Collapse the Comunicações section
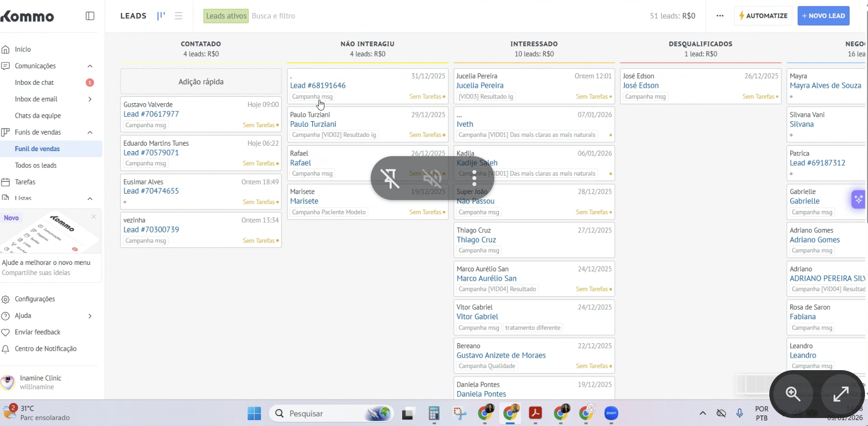This screenshot has width=868, height=426. click(x=90, y=66)
